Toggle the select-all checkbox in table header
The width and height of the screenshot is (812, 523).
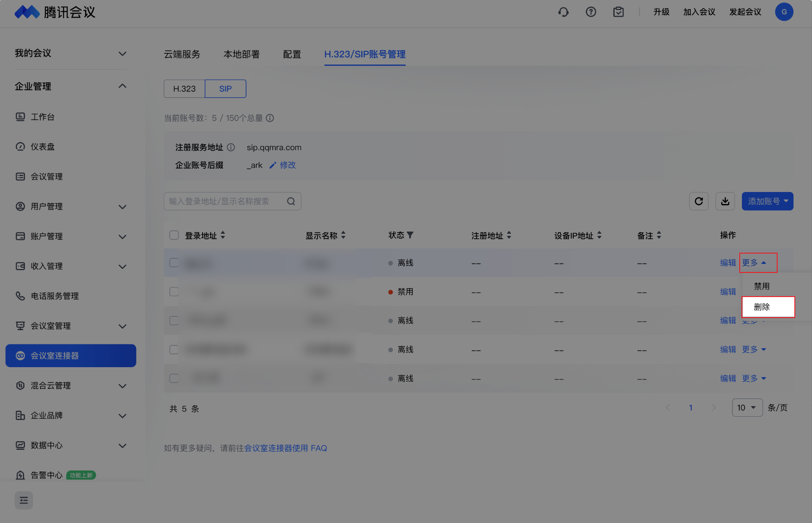click(174, 235)
